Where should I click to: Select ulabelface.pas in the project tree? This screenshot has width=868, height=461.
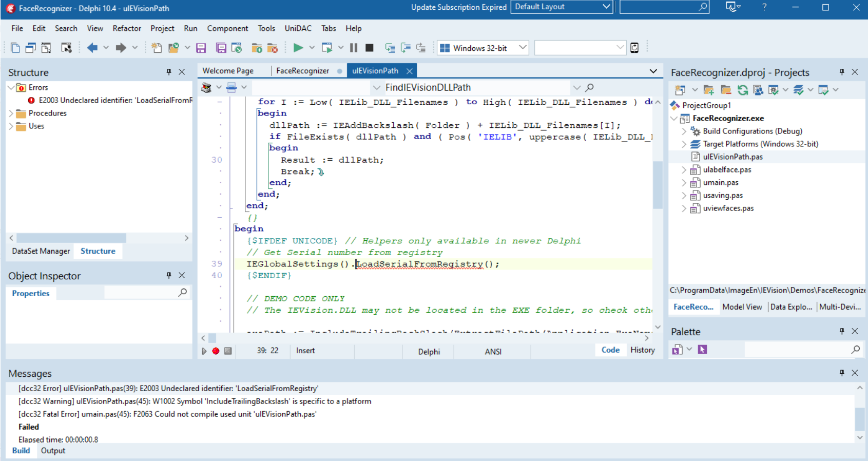pyautogui.click(x=727, y=170)
